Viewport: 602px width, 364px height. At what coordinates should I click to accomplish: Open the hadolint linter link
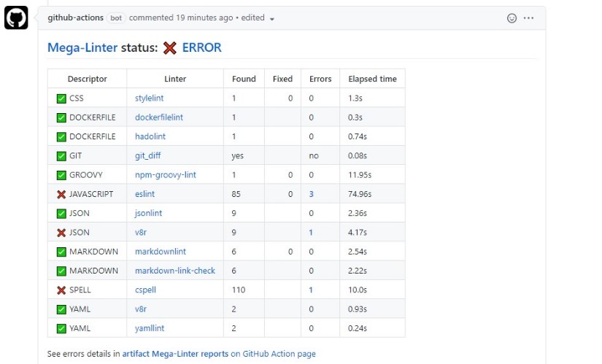tap(150, 136)
